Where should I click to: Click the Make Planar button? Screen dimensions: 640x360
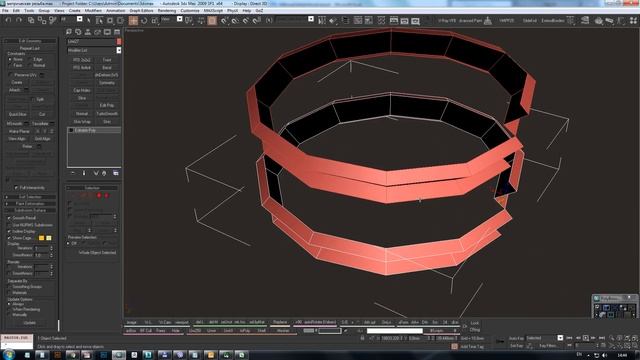tap(18, 131)
